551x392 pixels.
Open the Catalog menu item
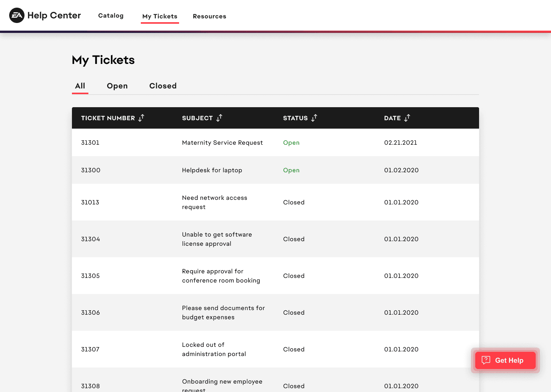click(x=111, y=16)
